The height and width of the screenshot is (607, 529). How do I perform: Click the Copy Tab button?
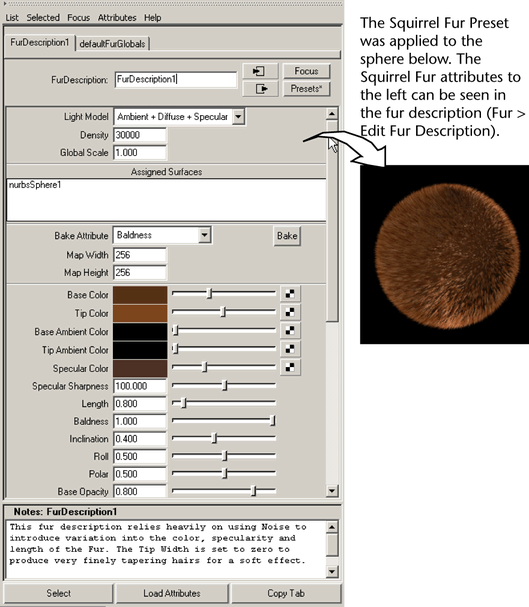pos(286,593)
